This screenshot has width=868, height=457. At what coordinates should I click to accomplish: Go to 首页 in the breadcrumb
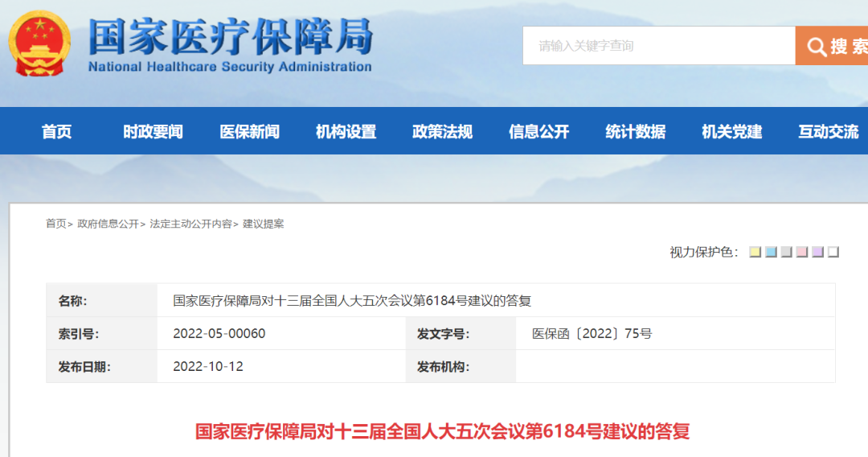tap(55, 224)
